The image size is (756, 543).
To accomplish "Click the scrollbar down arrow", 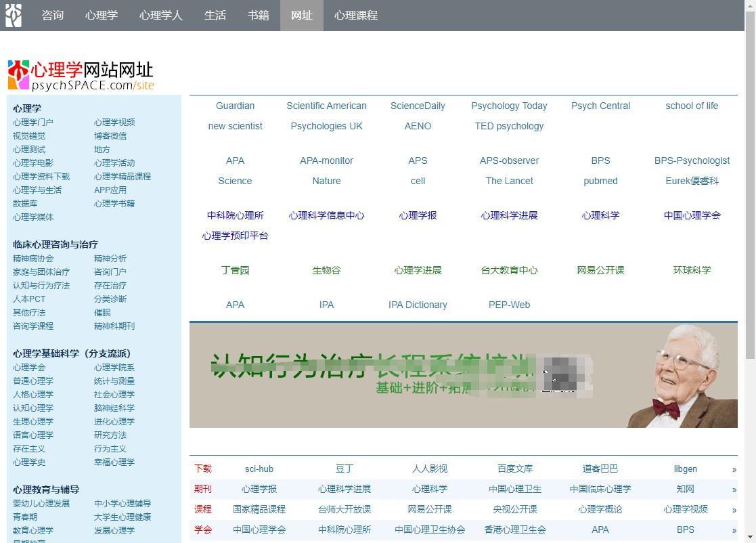I will pos(750,537).
